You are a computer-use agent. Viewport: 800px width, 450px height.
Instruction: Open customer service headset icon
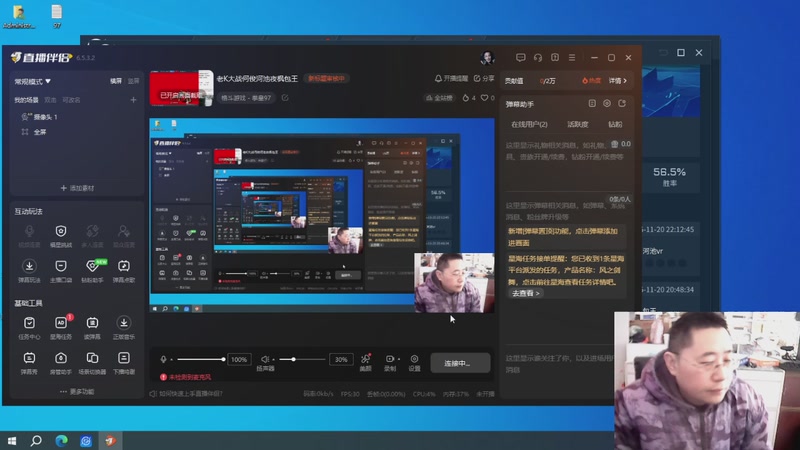pos(538,58)
